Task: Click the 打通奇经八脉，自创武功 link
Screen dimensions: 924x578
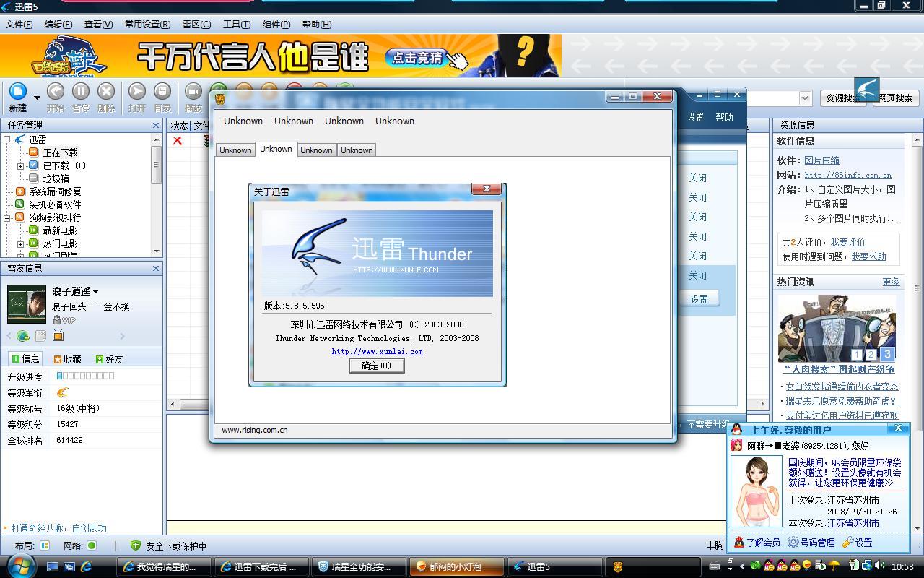Action: pos(58,528)
